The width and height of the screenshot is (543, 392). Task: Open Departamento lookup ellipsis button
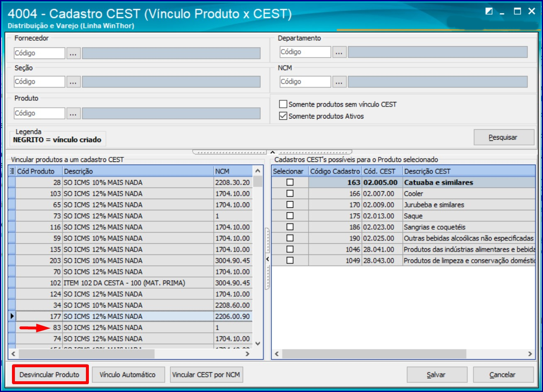339,52
